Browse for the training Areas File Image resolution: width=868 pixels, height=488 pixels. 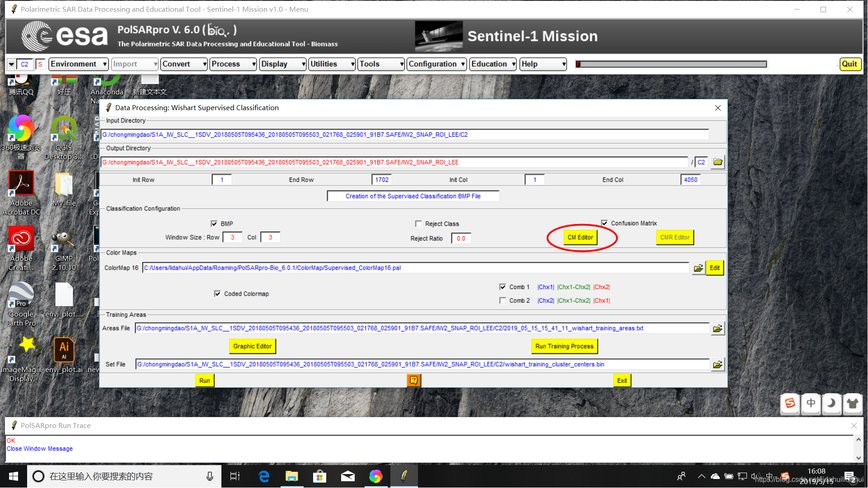tap(718, 329)
